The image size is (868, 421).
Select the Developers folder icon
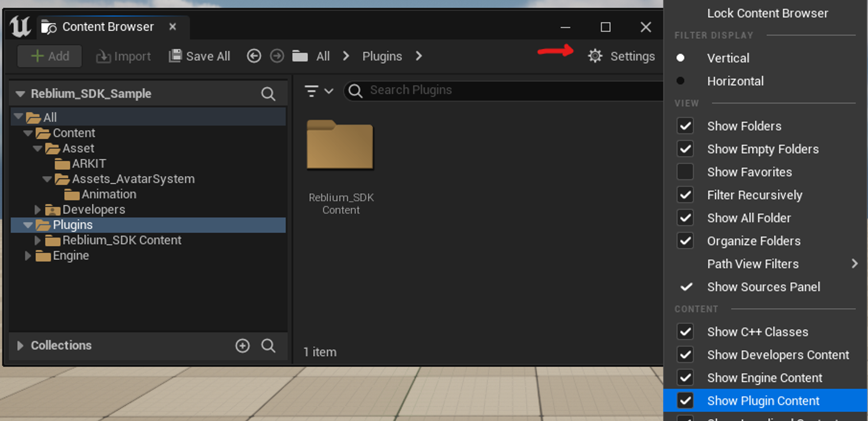pyautogui.click(x=53, y=210)
